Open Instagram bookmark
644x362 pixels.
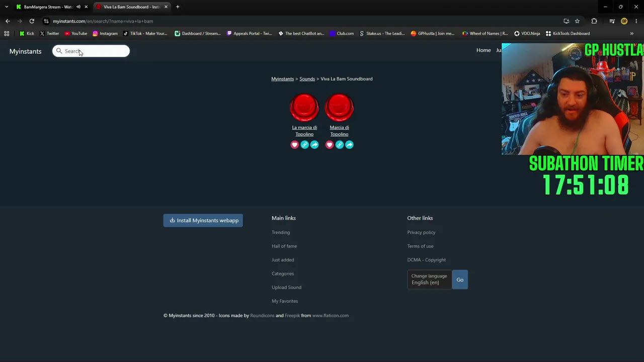pos(105,34)
